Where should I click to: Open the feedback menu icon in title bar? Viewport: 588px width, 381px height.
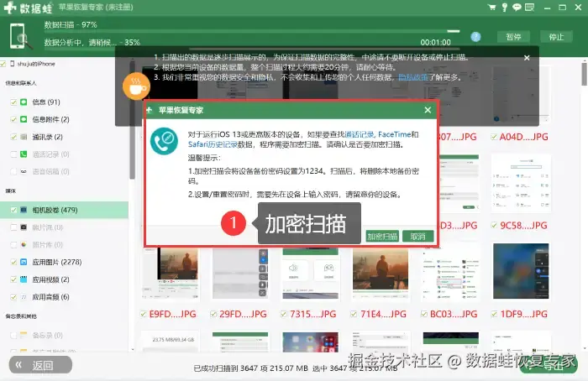(529, 7)
